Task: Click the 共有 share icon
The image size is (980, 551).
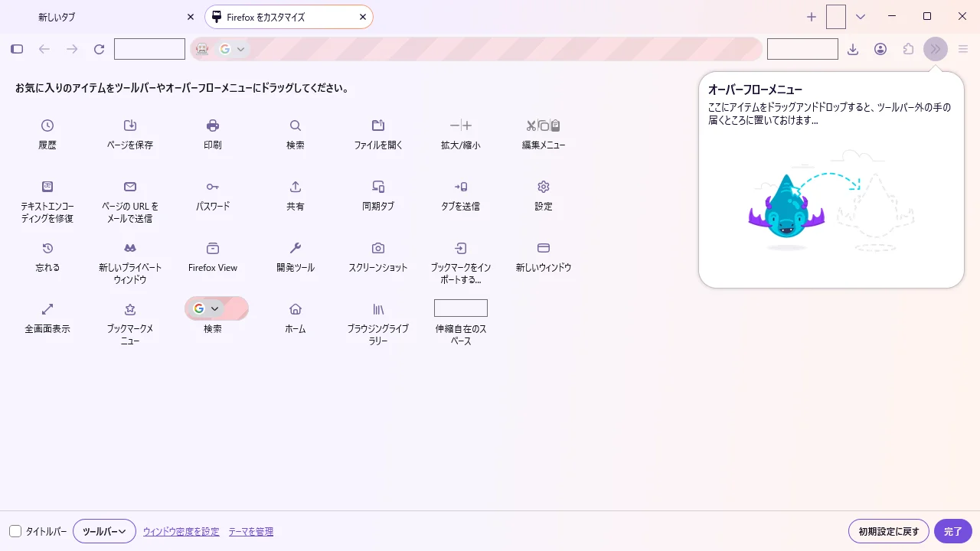Action: tap(296, 187)
